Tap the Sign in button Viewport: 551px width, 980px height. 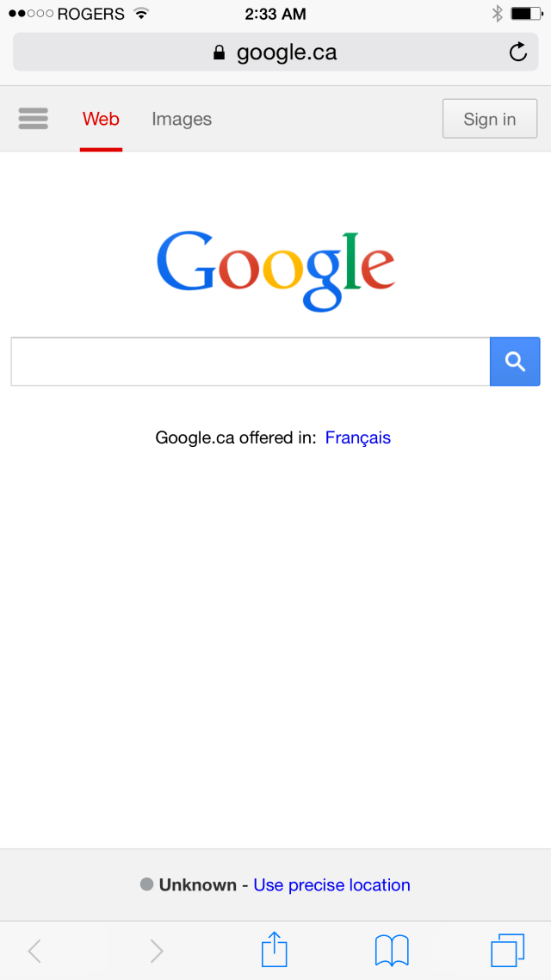pyautogui.click(x=490, y=119)
